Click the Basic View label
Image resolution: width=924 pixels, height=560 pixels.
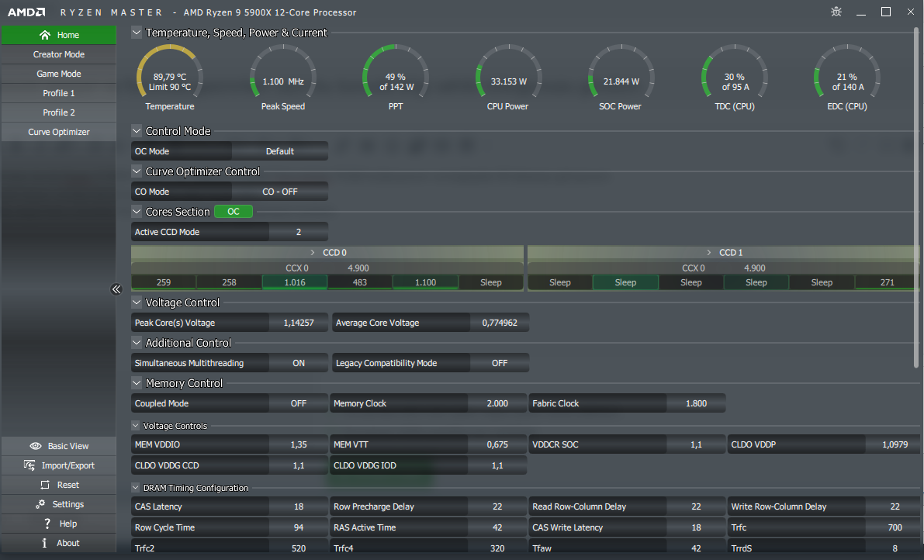[x=68, y=446]
